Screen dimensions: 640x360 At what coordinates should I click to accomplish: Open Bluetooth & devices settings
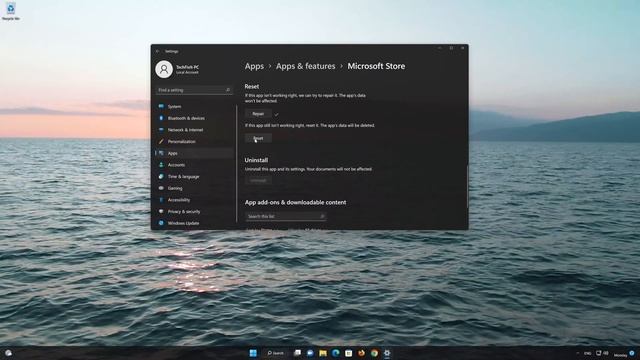[194, 118]
